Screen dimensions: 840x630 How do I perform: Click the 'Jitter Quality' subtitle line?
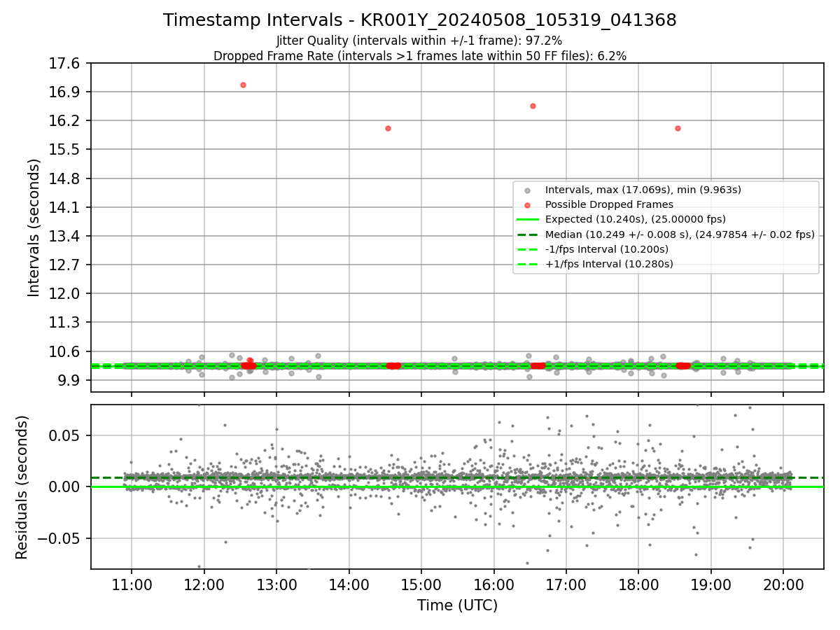[x=419, y=41]
